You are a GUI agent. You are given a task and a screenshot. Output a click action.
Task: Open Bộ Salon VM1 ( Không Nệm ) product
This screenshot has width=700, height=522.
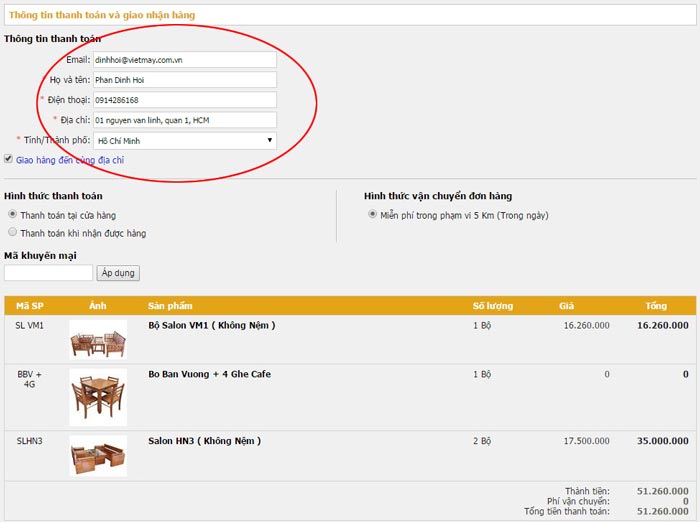(x=212, y=326)
